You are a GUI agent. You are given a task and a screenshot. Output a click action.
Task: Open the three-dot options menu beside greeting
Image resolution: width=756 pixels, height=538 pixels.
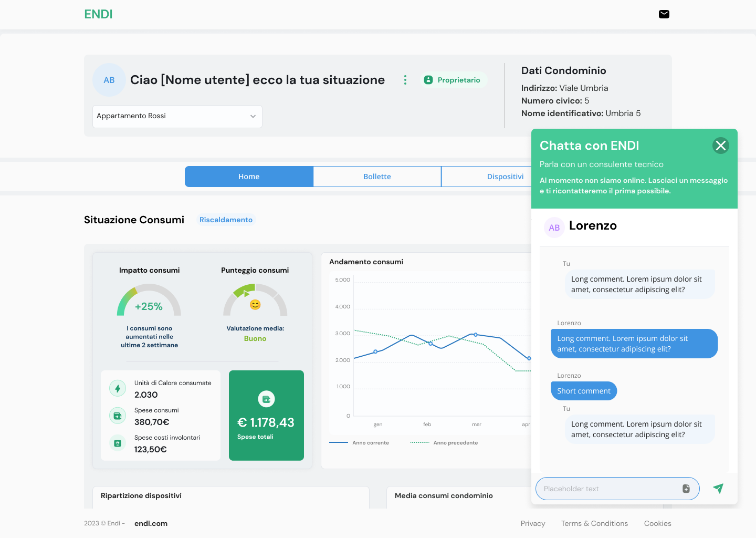[405, 80]
